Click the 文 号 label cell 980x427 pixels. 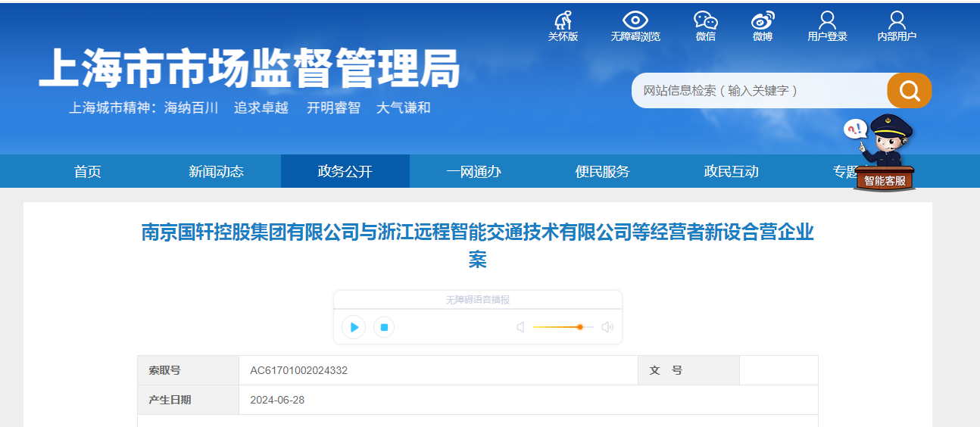click(689, 371)
